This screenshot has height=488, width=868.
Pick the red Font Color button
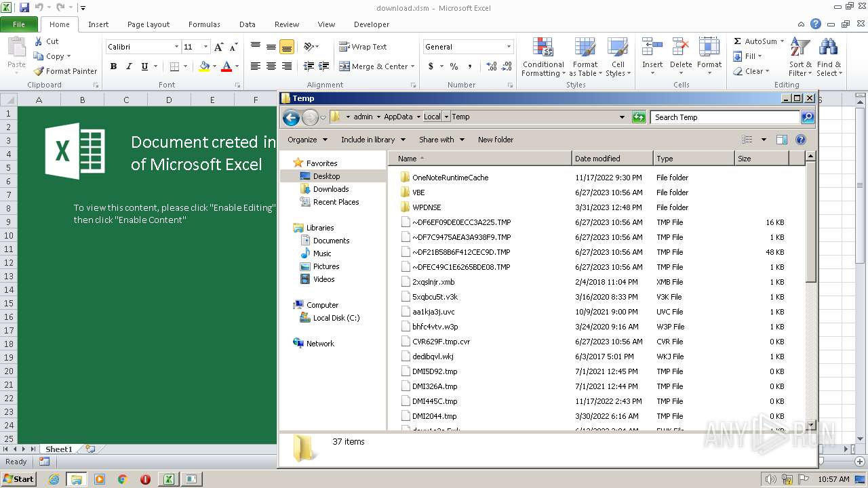226,66
